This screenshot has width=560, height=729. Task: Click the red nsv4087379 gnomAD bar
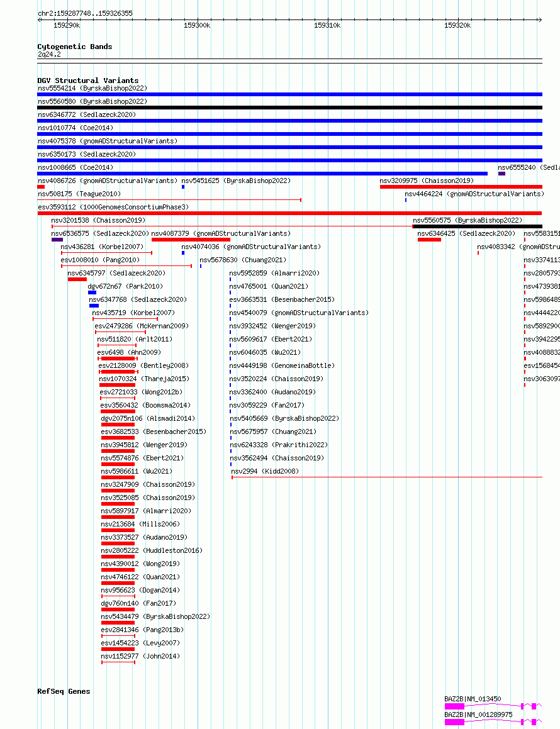coord(191,240)
